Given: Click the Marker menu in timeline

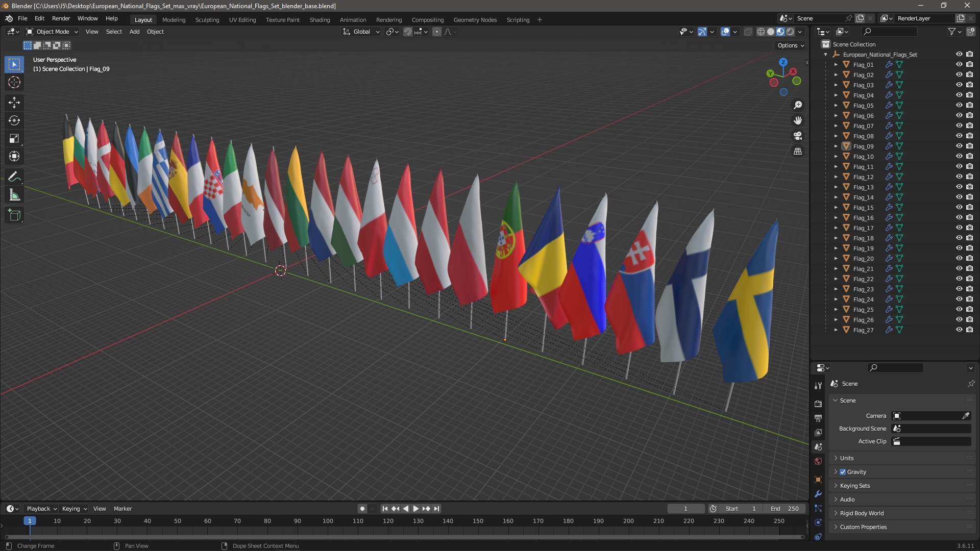Looking at the screenshot, I should 122,509.
